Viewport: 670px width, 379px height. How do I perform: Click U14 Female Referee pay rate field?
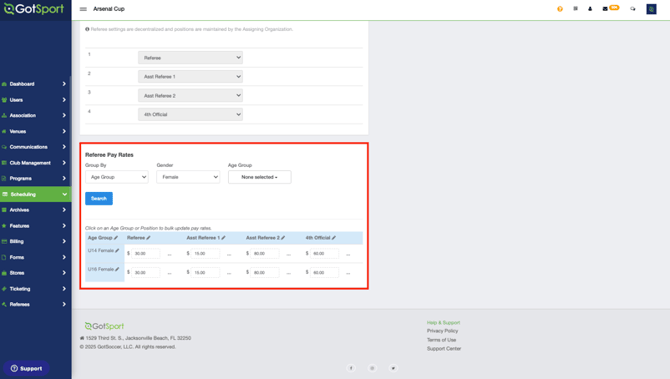[146, 253]
